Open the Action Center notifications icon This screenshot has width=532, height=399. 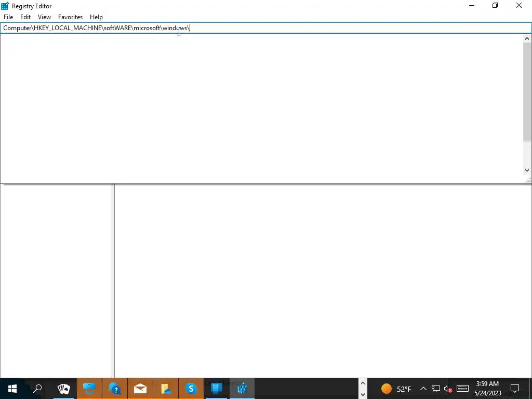(x=515, y=389)
